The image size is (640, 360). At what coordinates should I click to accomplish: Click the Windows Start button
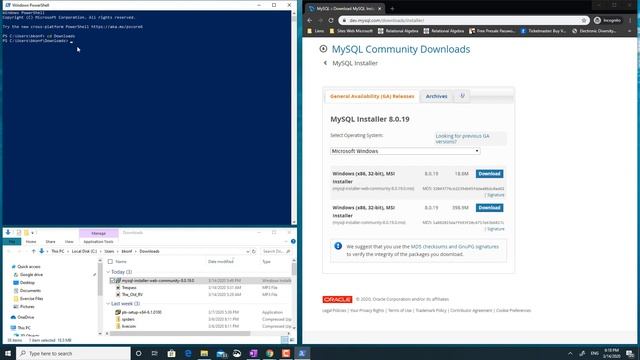point(8,353)
